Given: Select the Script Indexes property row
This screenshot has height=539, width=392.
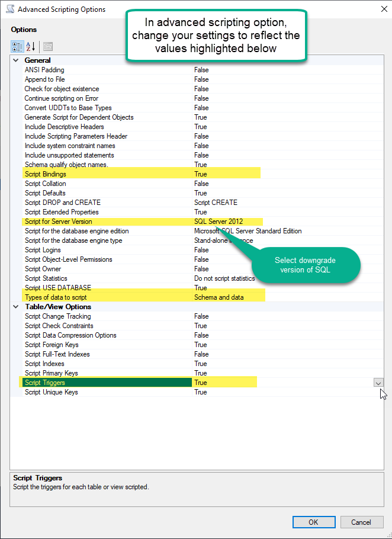Looking at the screenshot, I should click(44, 364).
